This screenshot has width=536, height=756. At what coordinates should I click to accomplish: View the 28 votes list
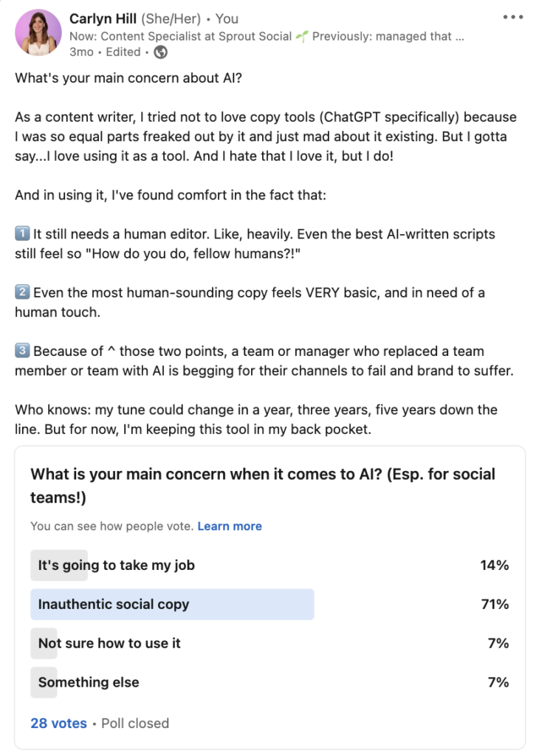58,724
